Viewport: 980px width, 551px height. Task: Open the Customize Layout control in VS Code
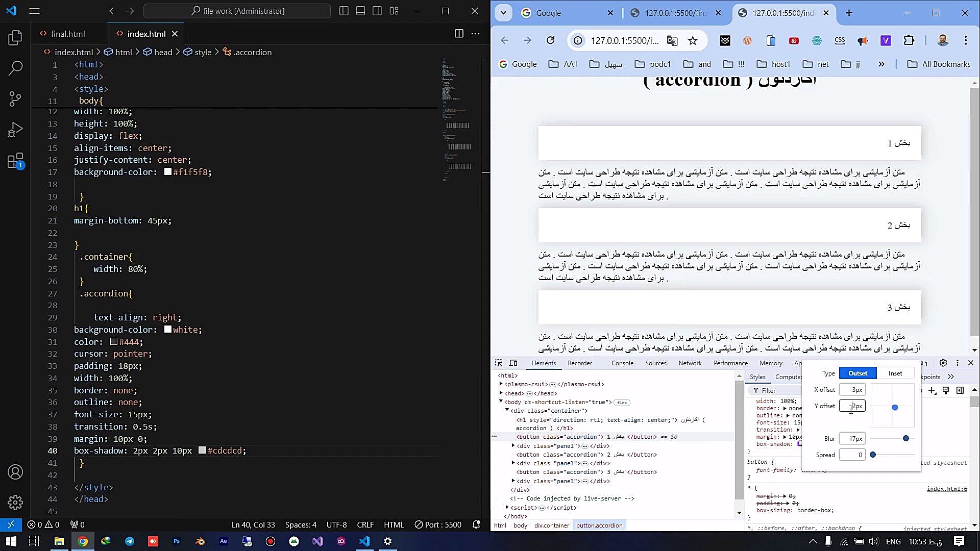(x=394, y=11)
